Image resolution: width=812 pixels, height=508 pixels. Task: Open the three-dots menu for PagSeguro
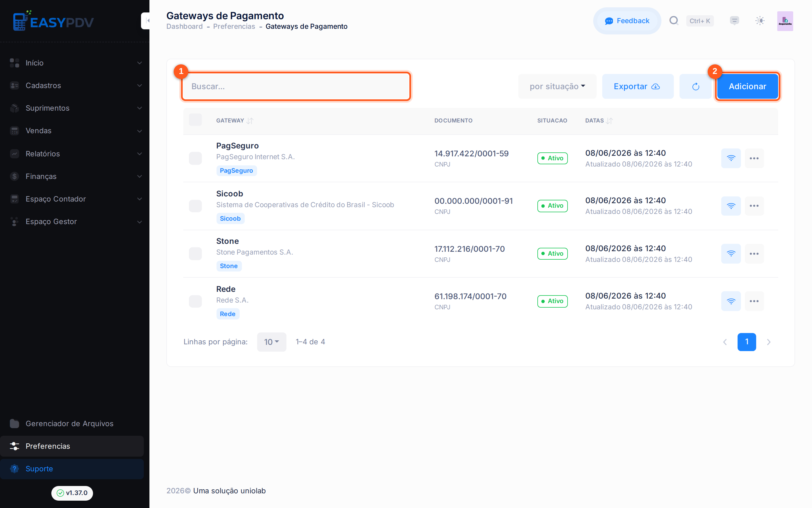pos(754,158)
